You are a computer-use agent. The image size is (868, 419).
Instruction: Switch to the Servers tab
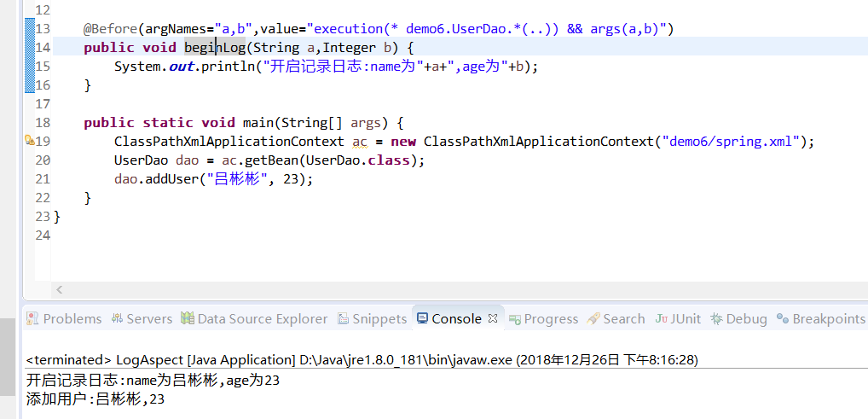click(x=142, y=318)
